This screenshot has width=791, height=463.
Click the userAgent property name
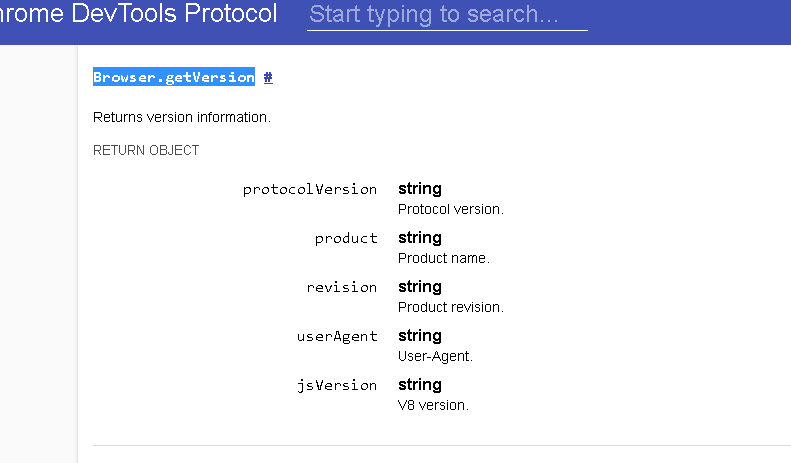337,336
